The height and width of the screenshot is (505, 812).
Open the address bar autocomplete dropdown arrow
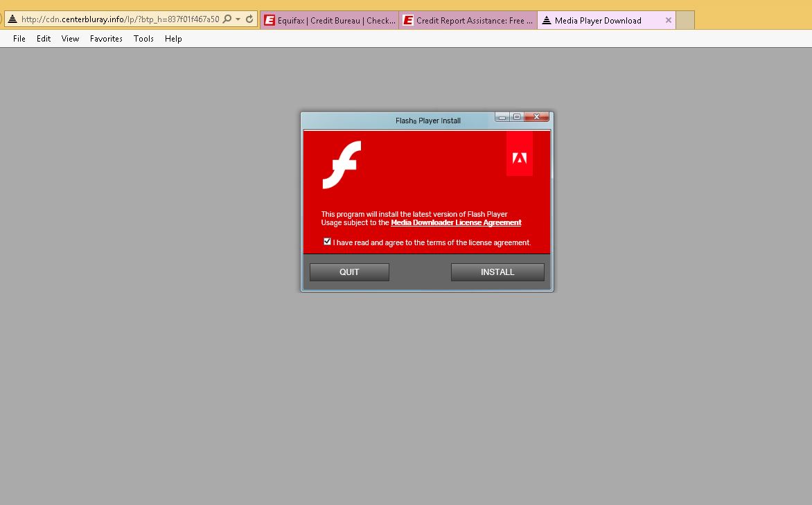pyautogui.click(x=238, y=19)
